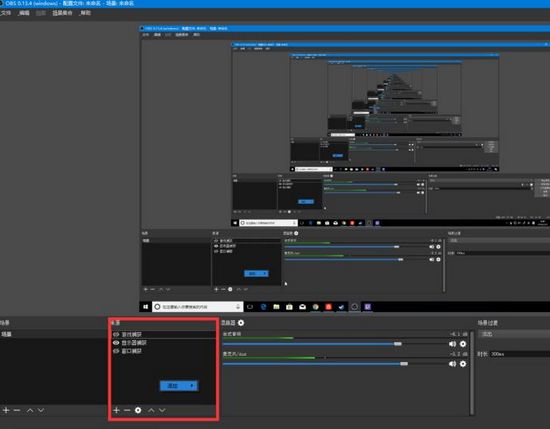Image resolution: width=550 pixels, height=429 pixels.
Task: Toggle visibility of 游戏捕获 source
Action: click(x=116, y=334)
